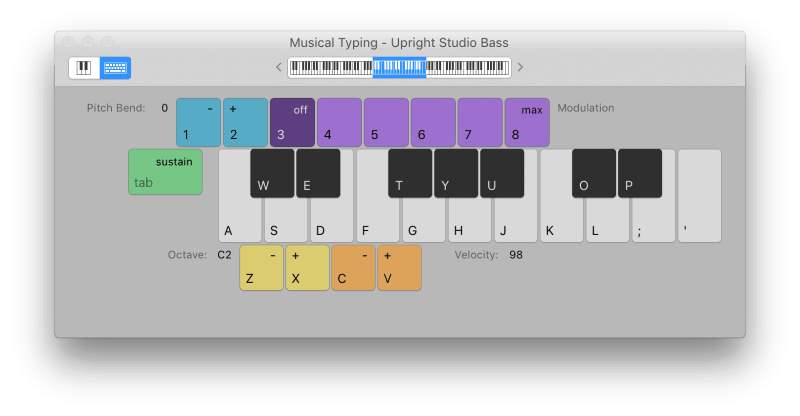The height and width of the screenshot is (416, 800).
Task: Play the black key P
Action: pos(640,174)
